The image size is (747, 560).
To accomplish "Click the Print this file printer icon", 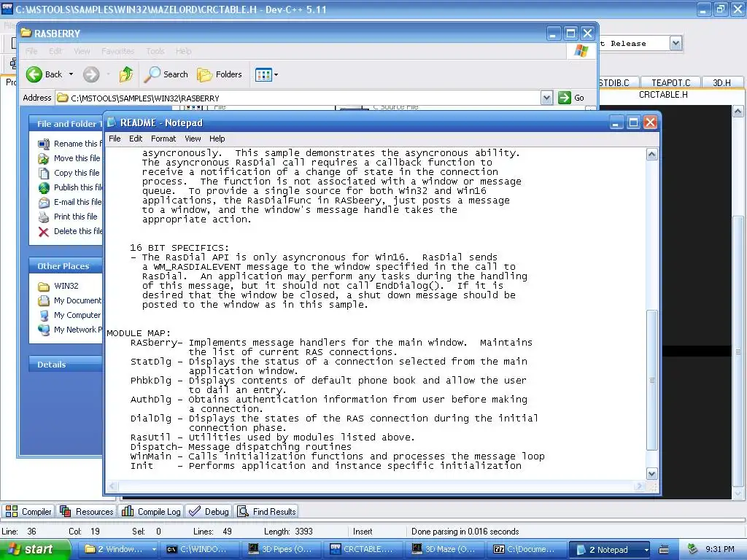I will coord(43,217).
